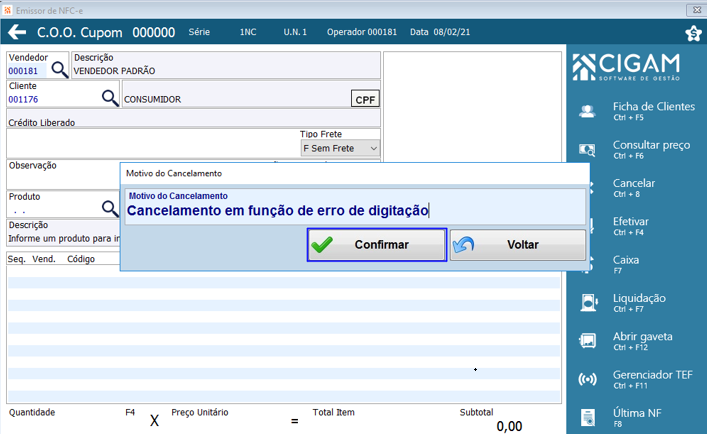Select Efetivar in the sidebar
Screen dimensions: 707x434
[630, 226]
